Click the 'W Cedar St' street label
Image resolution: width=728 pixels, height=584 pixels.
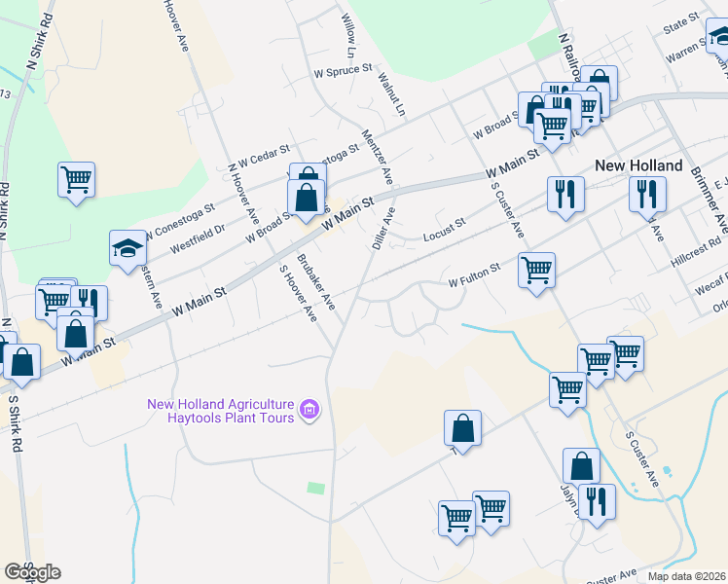click(x=264, y=156)
